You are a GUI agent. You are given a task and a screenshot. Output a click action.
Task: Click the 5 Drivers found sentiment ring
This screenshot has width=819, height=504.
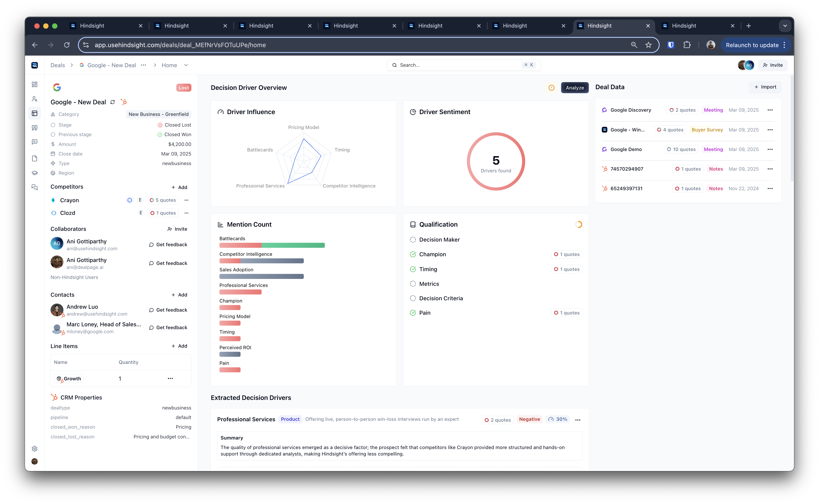coord(496,162)
